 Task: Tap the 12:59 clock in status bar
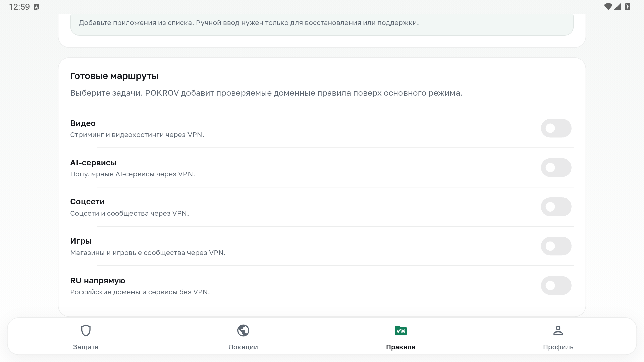19,7
